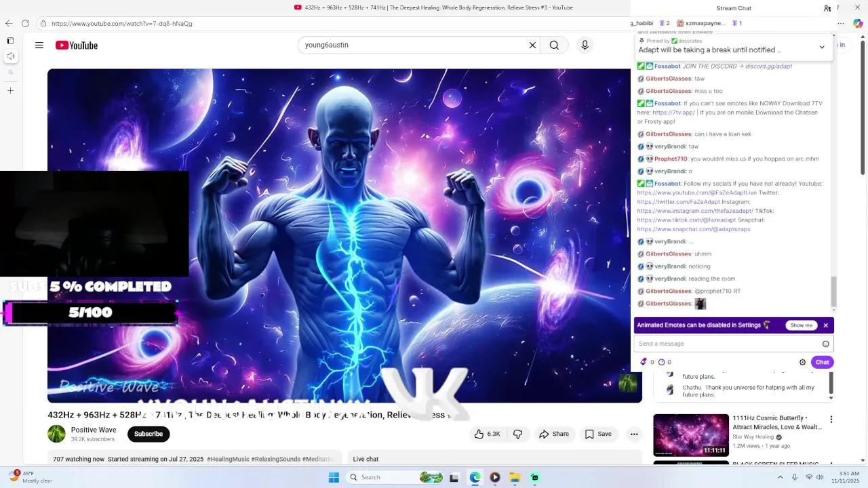
Task: Click the taskbar microphone tray icon
Action: click(794, 477)
